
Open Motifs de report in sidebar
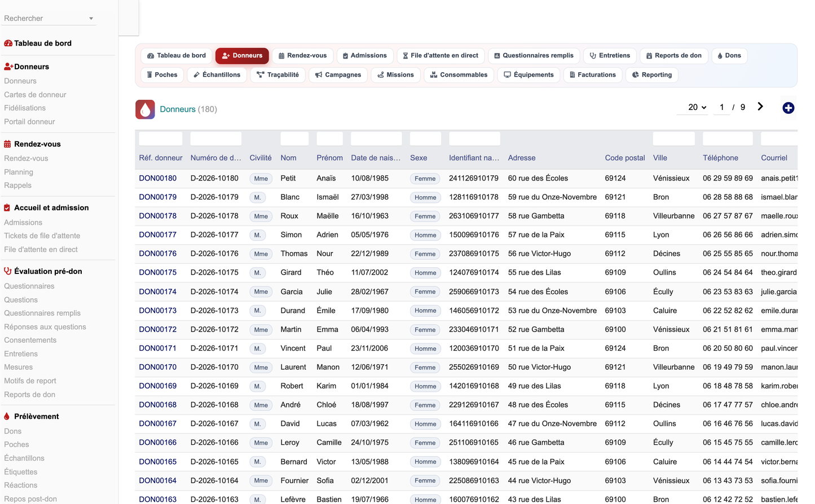point(30,381)
